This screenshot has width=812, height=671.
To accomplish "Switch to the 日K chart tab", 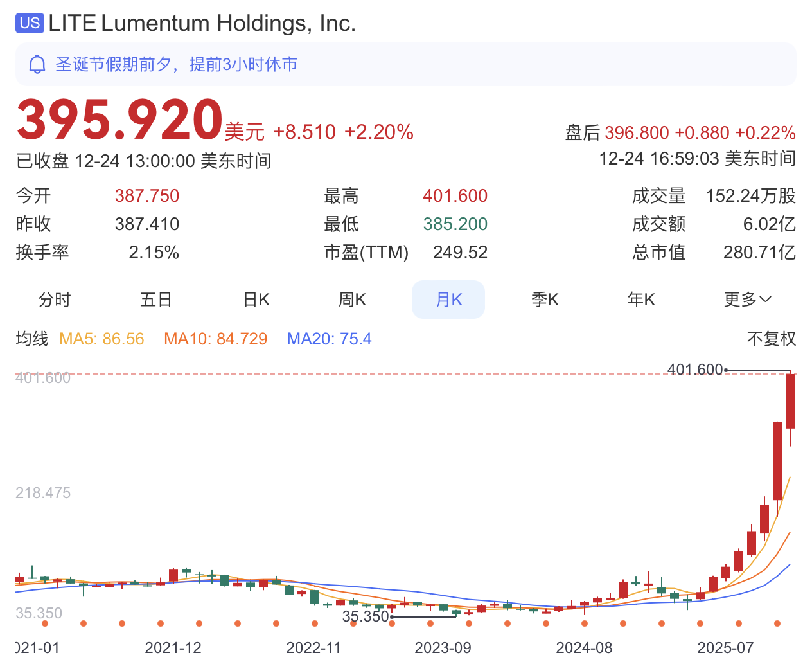I will click(256, 300).
